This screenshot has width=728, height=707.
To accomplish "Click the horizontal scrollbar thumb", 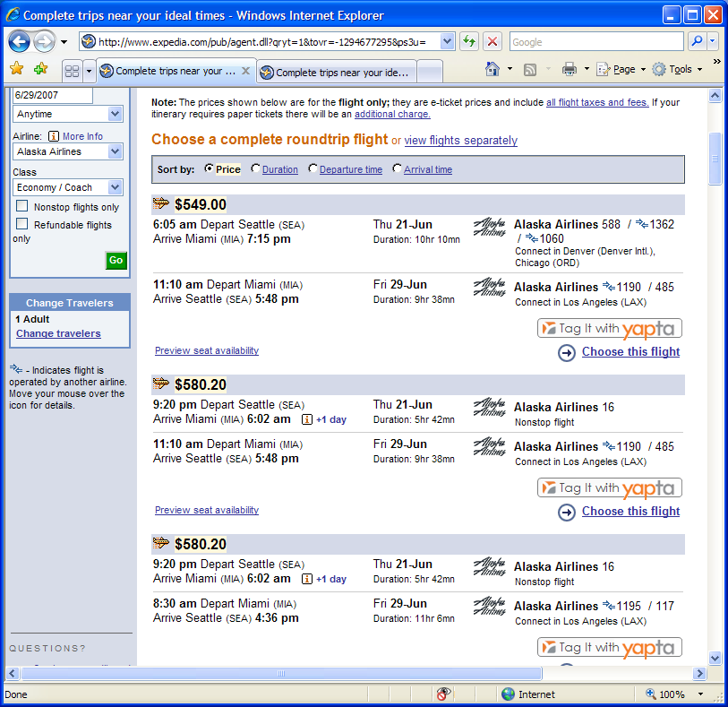I will click(281, 673).
